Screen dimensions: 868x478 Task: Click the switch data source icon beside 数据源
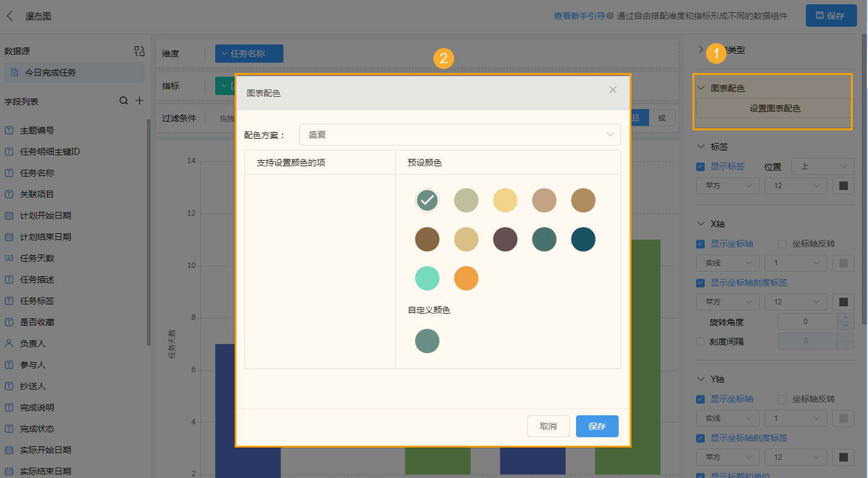[140, 51]
